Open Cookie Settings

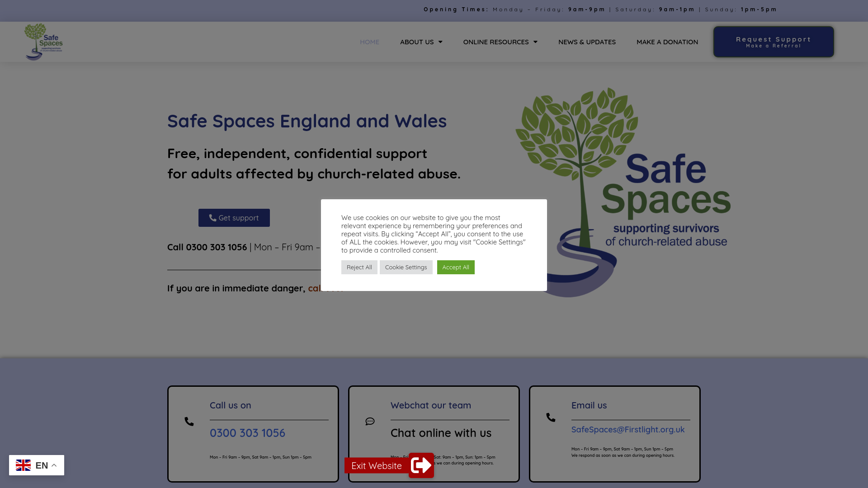(406, 267)
